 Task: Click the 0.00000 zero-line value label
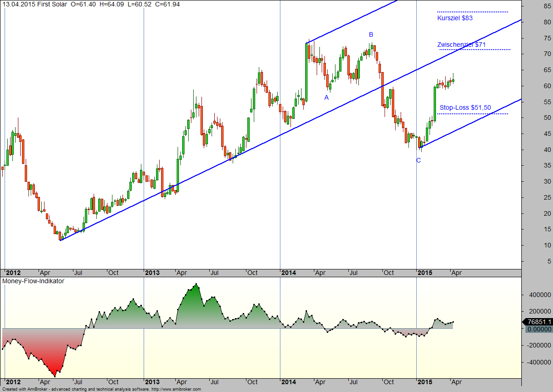(x=539, y=329)
